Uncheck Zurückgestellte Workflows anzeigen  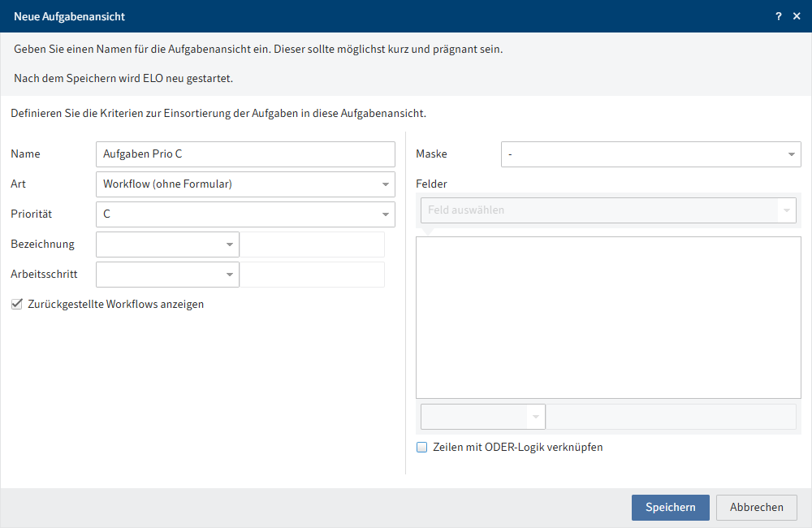pyautogui.click(x=17, y=304)
